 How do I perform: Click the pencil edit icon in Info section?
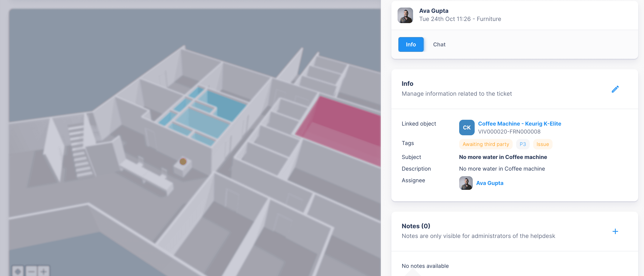tap(615, 89)
